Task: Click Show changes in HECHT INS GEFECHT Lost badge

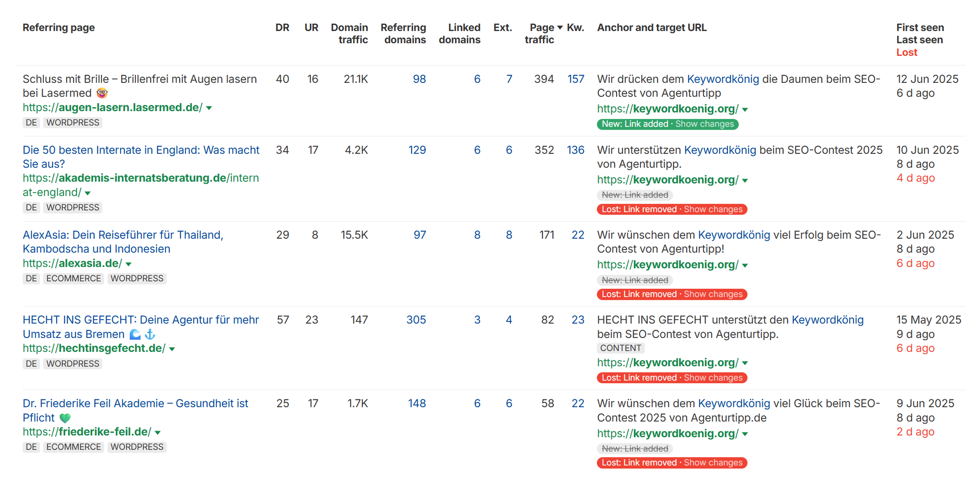Action: [713, 378]
